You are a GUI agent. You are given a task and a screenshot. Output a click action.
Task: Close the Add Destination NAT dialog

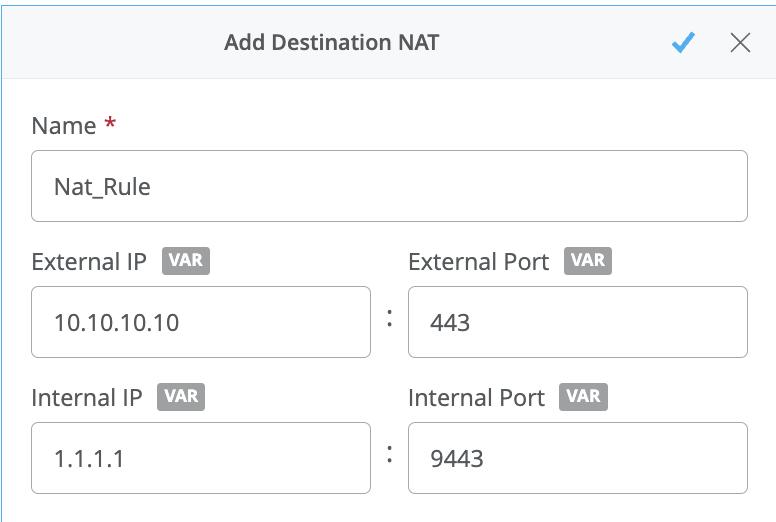pos(740,42)
